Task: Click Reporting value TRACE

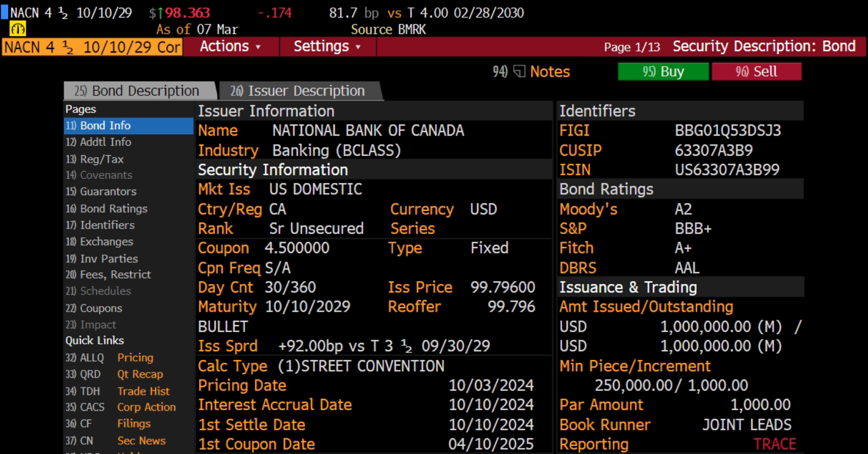Action: pyautogui.click(x=775, y=444)
